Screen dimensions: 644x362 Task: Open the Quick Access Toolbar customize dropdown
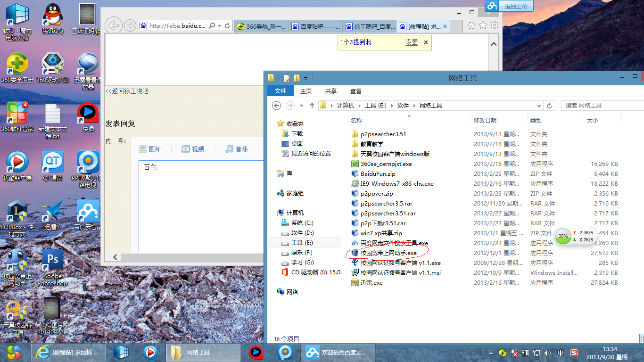point(305,78)
